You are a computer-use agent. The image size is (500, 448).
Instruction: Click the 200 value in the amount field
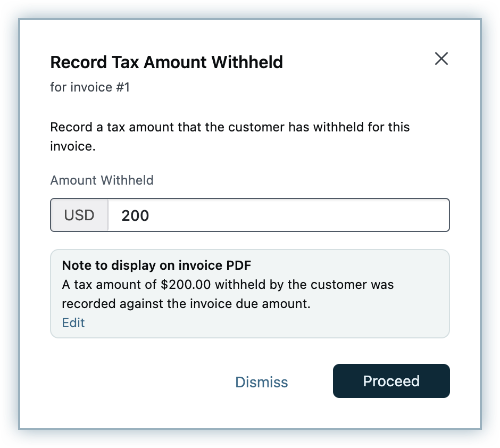135,215
